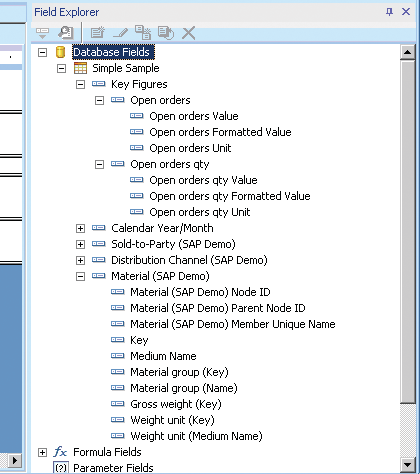Click the field icon beside Medium Name
Viewport: 420px width, 474px height.
tap(118, 356)
